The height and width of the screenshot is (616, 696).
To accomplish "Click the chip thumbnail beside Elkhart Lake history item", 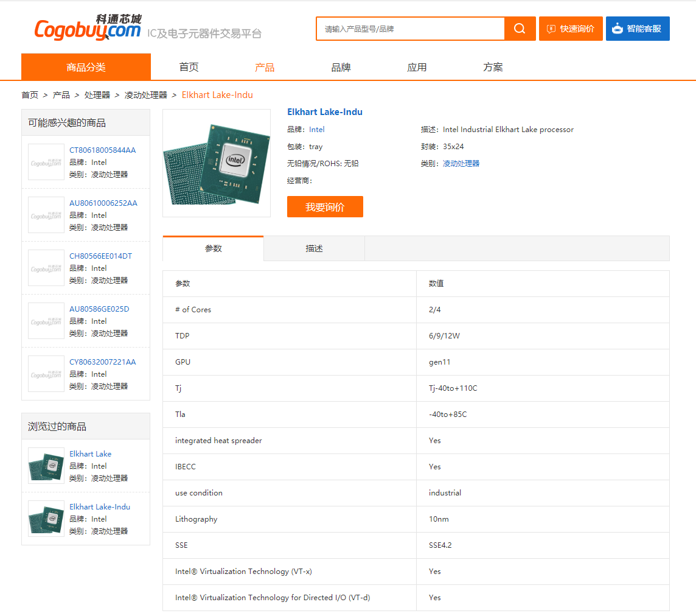I will [46, 466].
